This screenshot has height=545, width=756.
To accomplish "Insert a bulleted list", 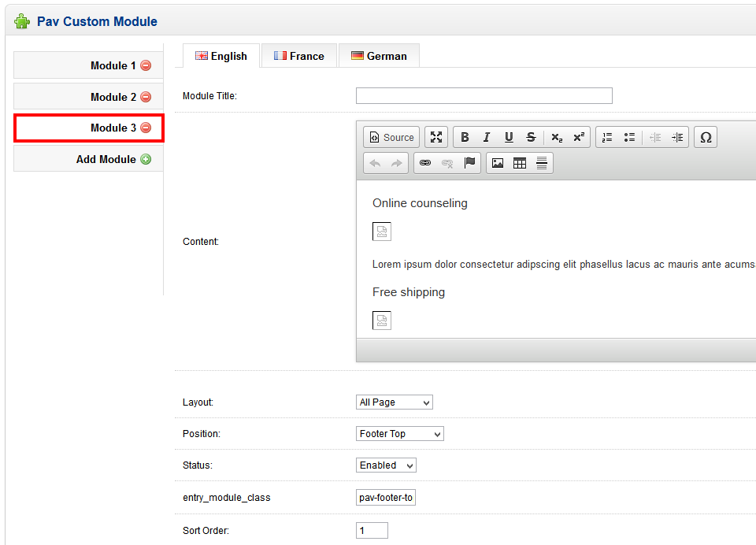I will (x=629, y=137).
